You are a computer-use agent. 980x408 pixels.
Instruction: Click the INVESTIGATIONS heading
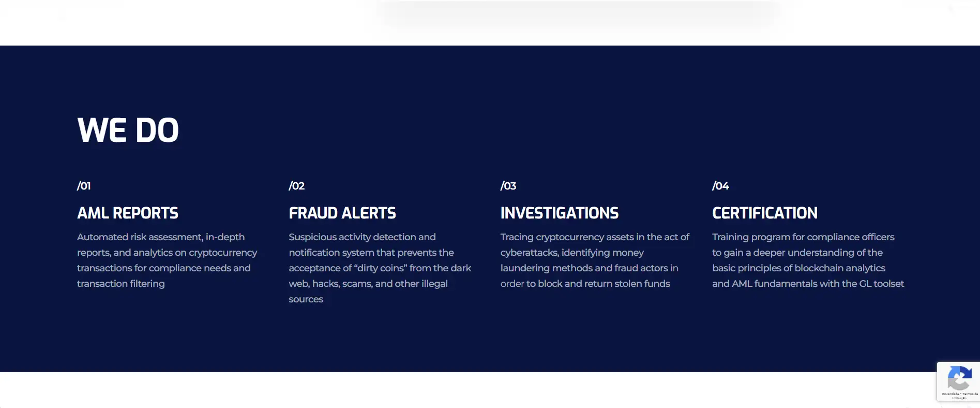[559, 213]
